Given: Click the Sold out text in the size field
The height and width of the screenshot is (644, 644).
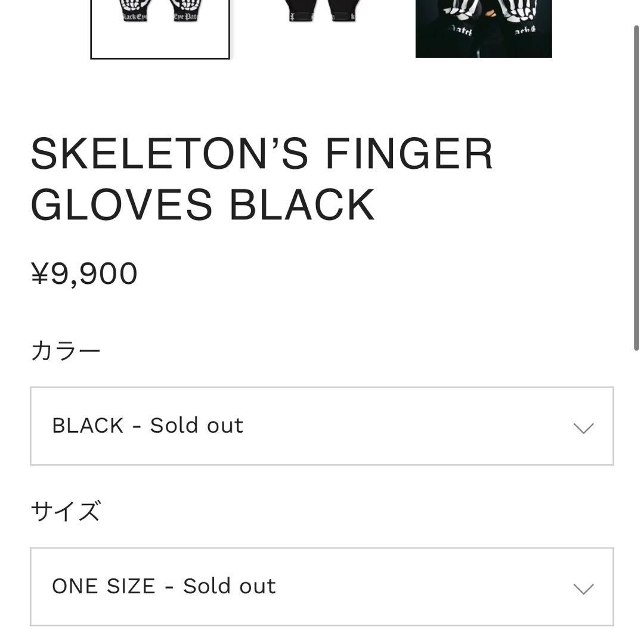Looking at the screenshot, I should (230, 586).
